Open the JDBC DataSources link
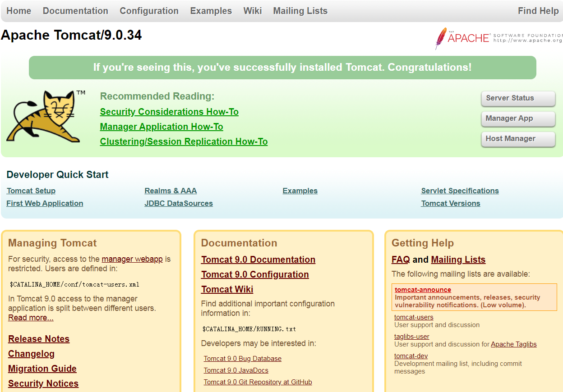 coord(179,203)
